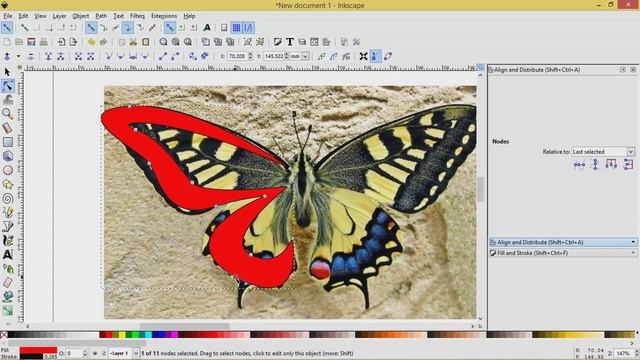Select the Node edit tool

[7, 86]
